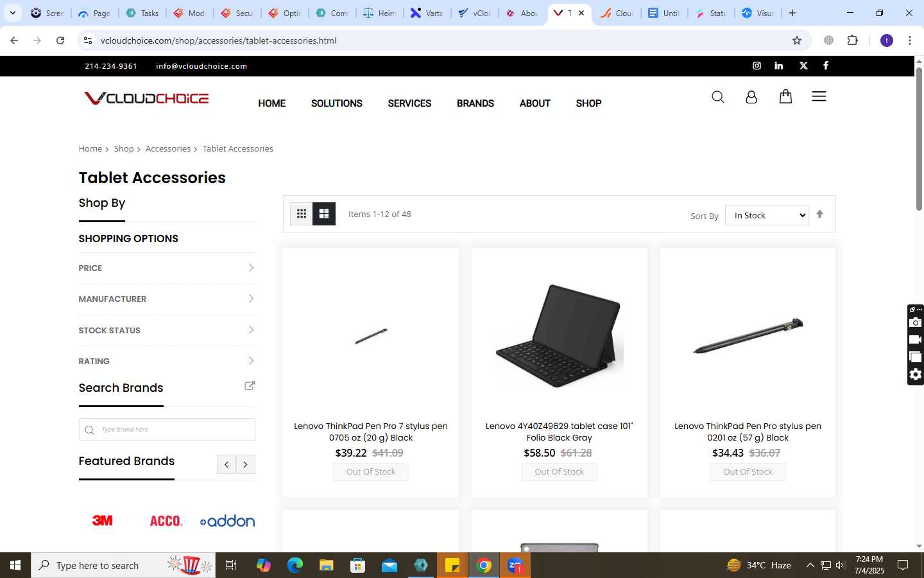This screenshot has width=924, height=578.
Task: Show next featured brands
Action: [246, 464]
